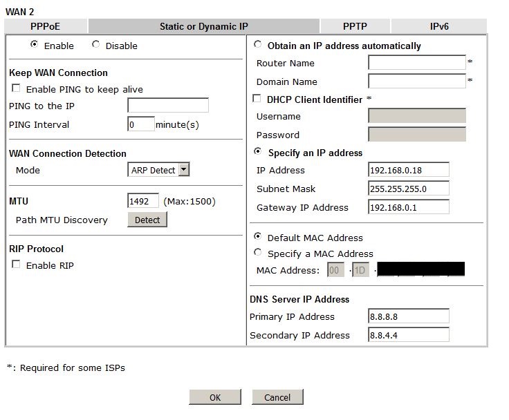Viewport: 509px width, 420px height.
Task: Select Obtain an IP address automatically
Action: [258, 44]
